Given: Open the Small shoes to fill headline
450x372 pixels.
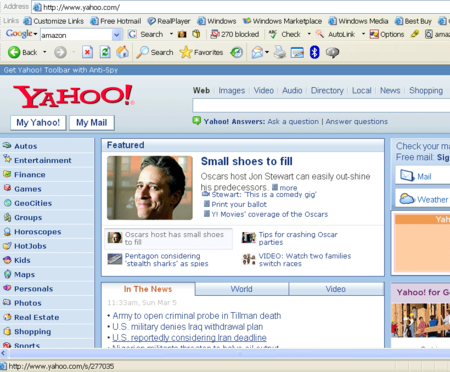Looking at the screenshot, I should pyautogui.click(x=247, y=161).
